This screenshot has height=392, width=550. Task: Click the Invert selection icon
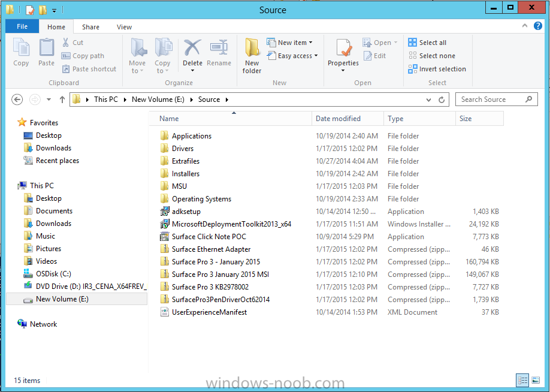(x=412, y=69)
